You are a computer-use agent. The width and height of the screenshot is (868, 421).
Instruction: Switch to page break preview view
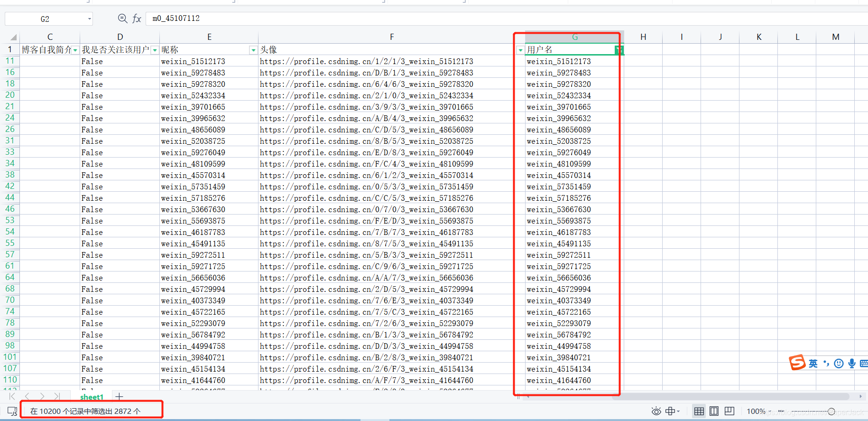point(729,411)
